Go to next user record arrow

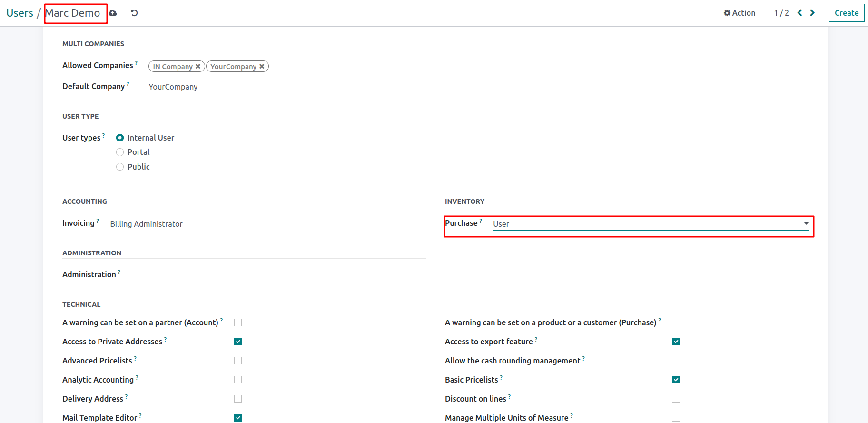[812, 13]
